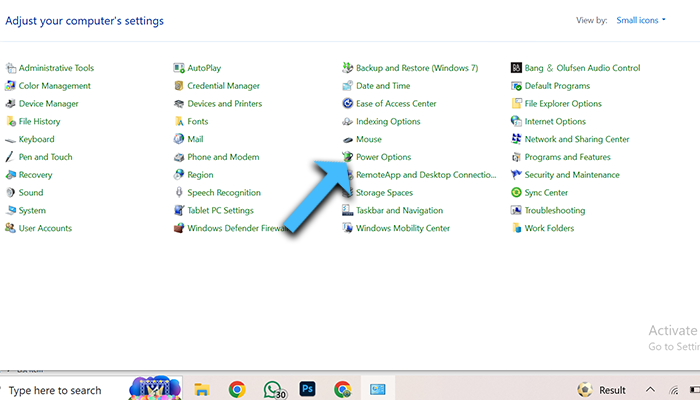
Task: Click the Color Management icon
Action: click(x=10, y=86)
